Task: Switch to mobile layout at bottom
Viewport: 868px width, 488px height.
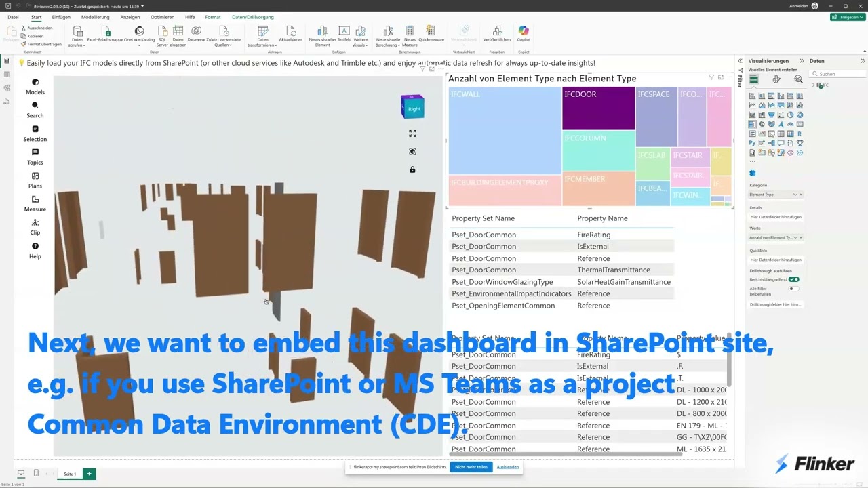Action: 36,473
